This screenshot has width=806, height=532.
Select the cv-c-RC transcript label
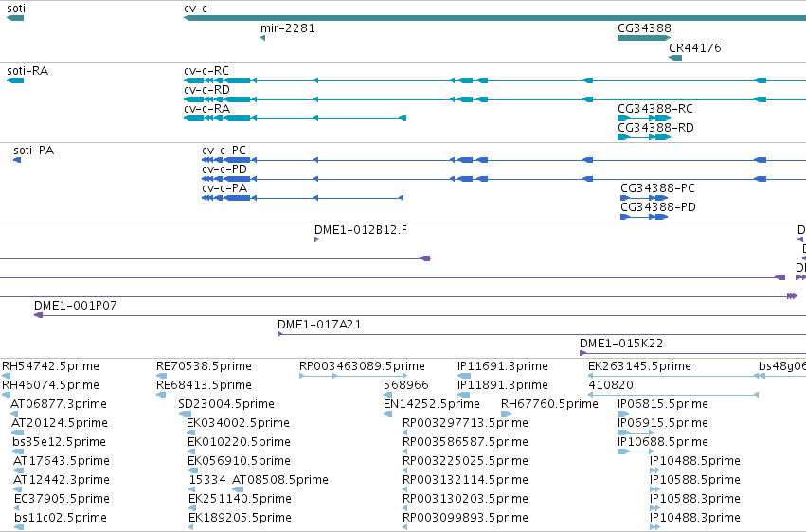(206, 71)
